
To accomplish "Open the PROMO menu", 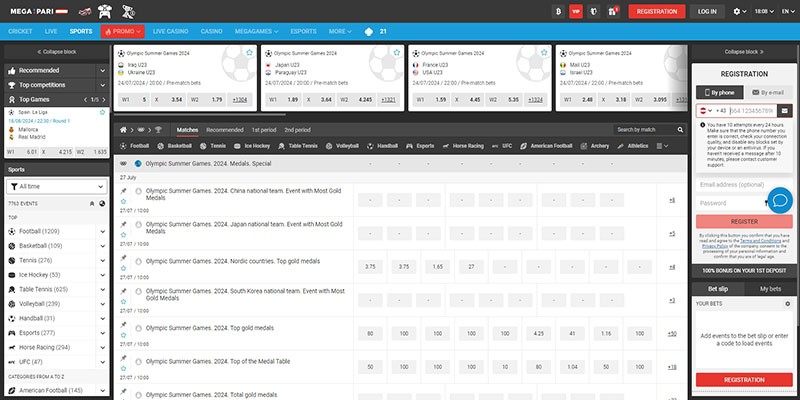I will click(x=122, y=31).
